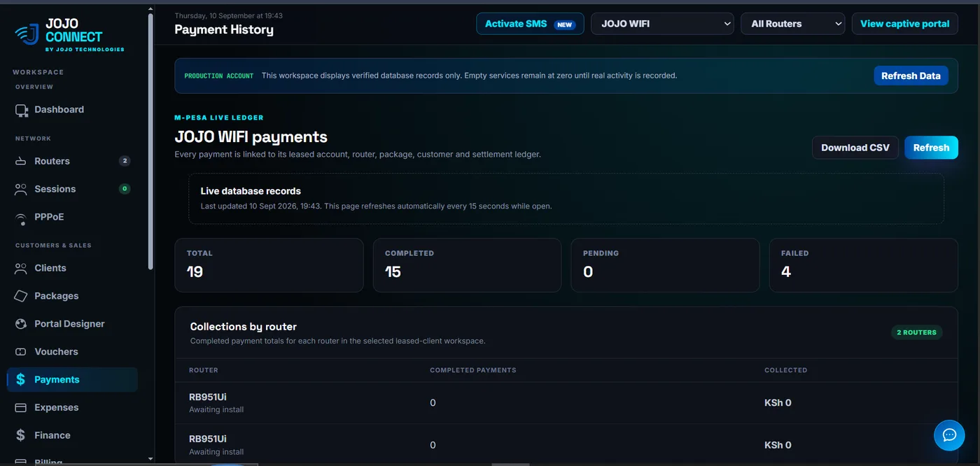Viewport: 980px width, 466px height.
Task: Click the PENDING 0 stat card
Action: (x=665, y=265)
